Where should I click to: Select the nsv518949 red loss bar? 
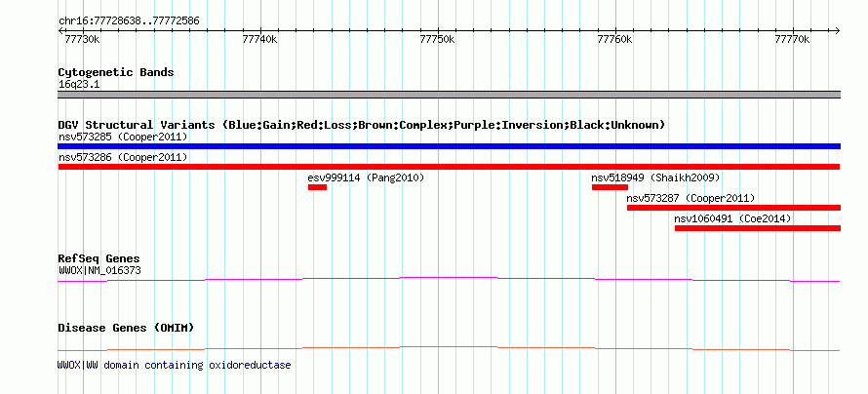[610, 187]
